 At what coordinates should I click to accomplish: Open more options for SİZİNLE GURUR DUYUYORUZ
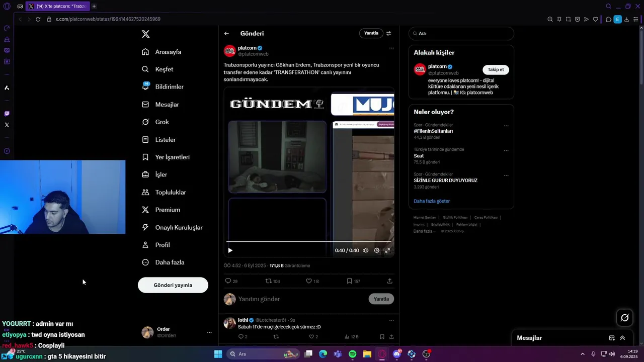[506, 175]
